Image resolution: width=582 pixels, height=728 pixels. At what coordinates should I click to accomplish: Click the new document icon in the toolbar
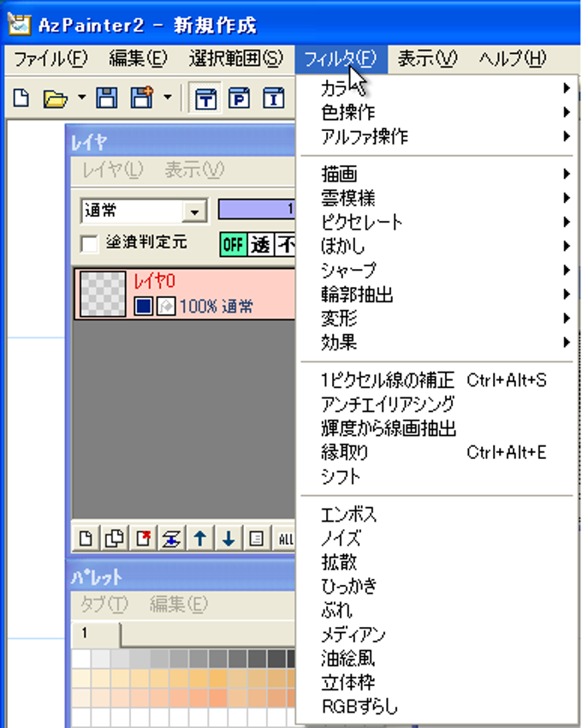point(21,98)
